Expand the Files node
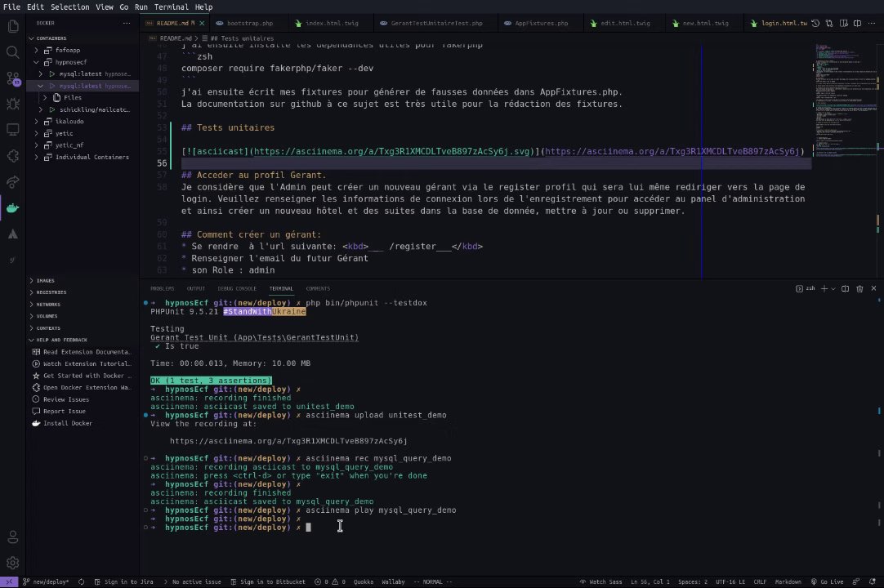Screen dimensions: 884x588 click(x=45, y=97)
